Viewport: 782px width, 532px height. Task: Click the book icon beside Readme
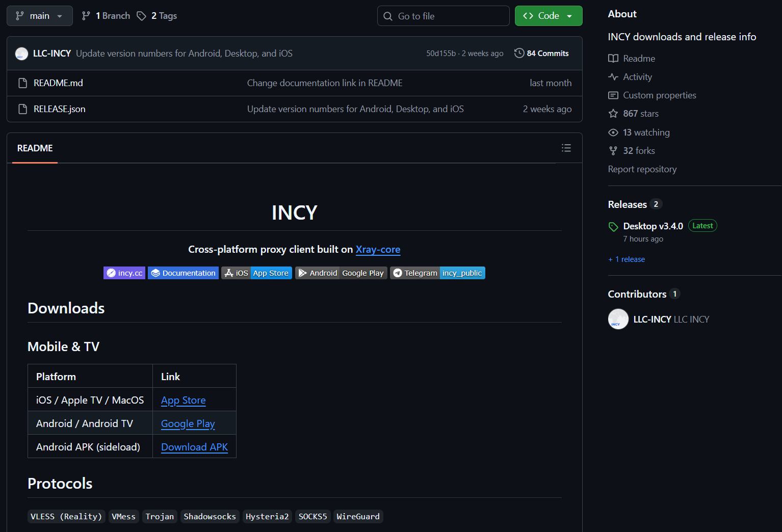pos(613,59)
